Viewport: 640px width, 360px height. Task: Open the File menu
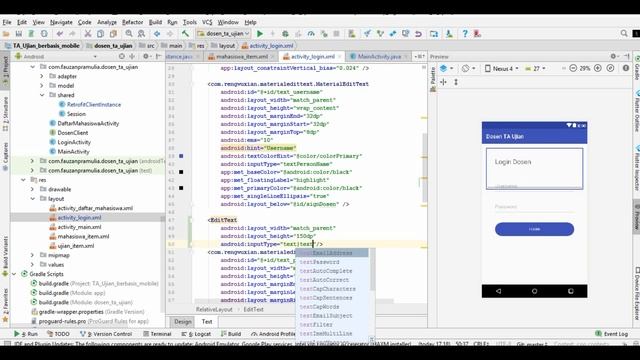(7, 22)
